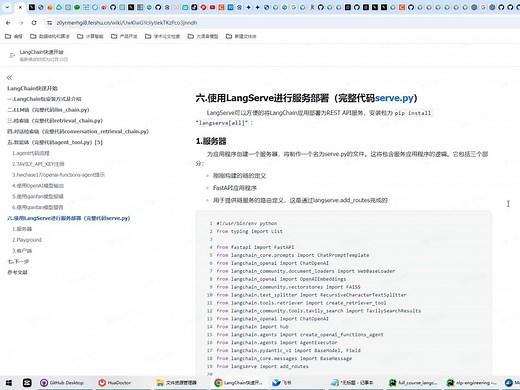The height and width of the screenshot is (390, 520).
Task: Open the 学术论文检索 bookmark folder
Action: 162,36
